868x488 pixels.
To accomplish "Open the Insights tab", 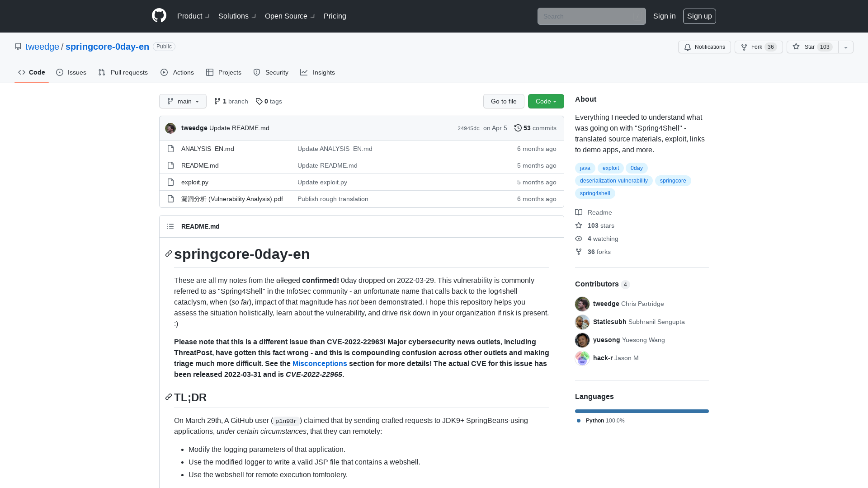I will [x=318, y=72].
